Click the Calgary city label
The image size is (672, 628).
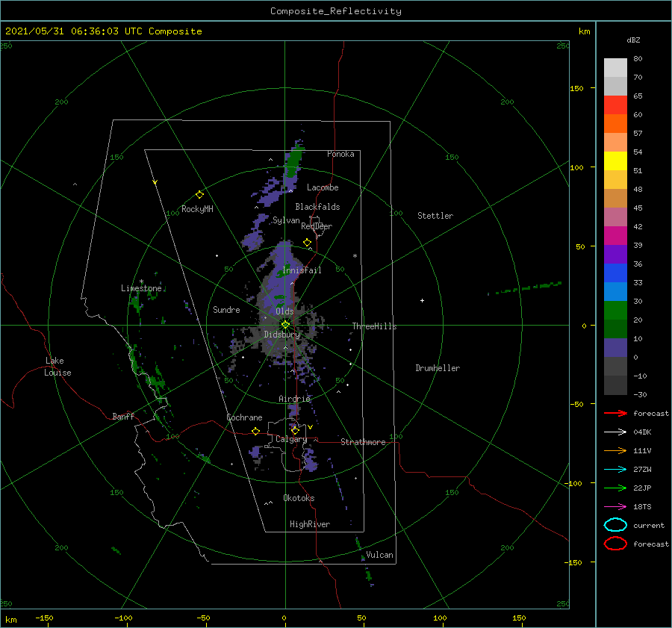[291, 439]
